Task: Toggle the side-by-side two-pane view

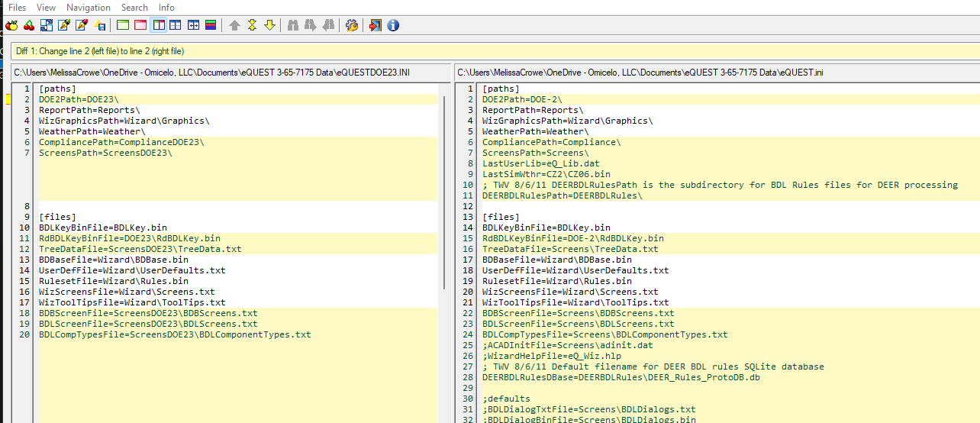Action: 158,25
